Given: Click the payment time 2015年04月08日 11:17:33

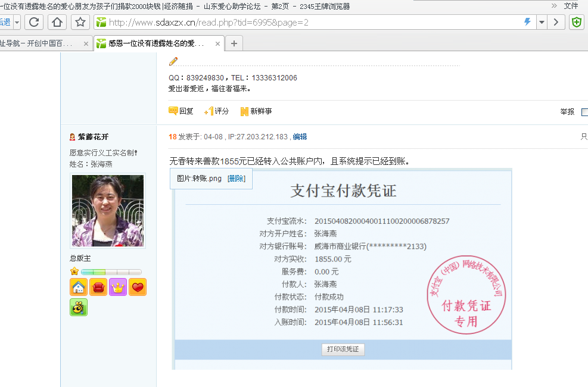Looking at the screenshot, I should point(359,310).
